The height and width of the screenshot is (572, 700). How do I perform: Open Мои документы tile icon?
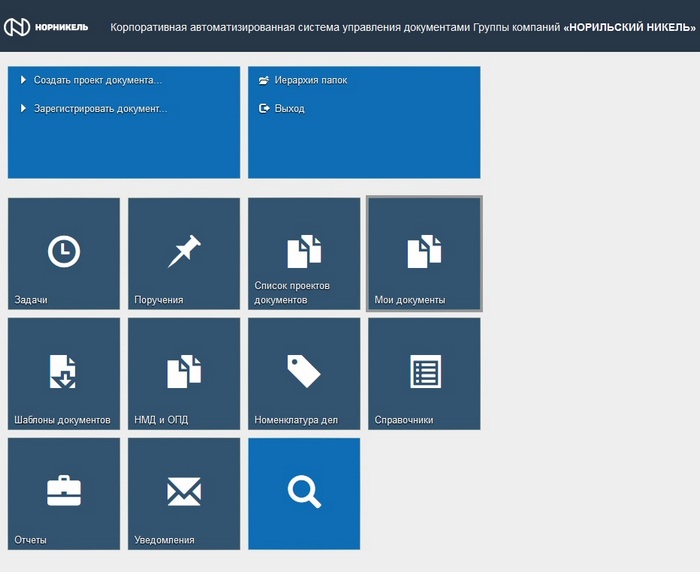tap(424, 251)
